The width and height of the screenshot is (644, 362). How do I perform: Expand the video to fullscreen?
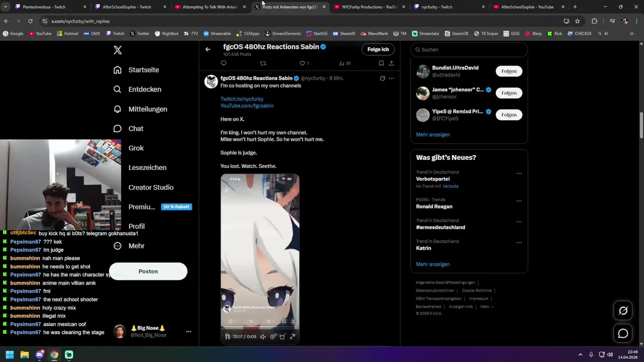pos(292,336)
